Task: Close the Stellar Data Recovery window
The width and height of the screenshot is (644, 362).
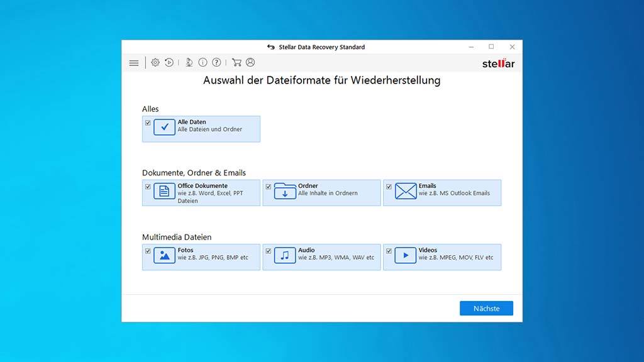Action: click(x=512, y=47)
